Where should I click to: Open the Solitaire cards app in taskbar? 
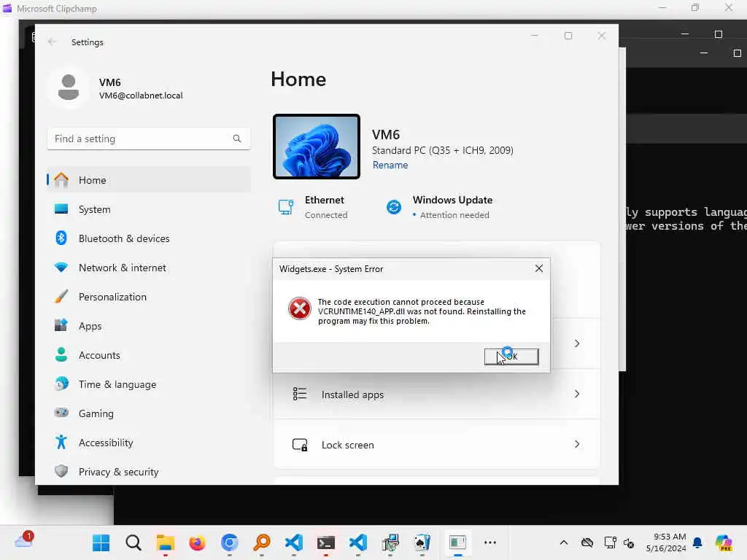click(x=422, y=542)
